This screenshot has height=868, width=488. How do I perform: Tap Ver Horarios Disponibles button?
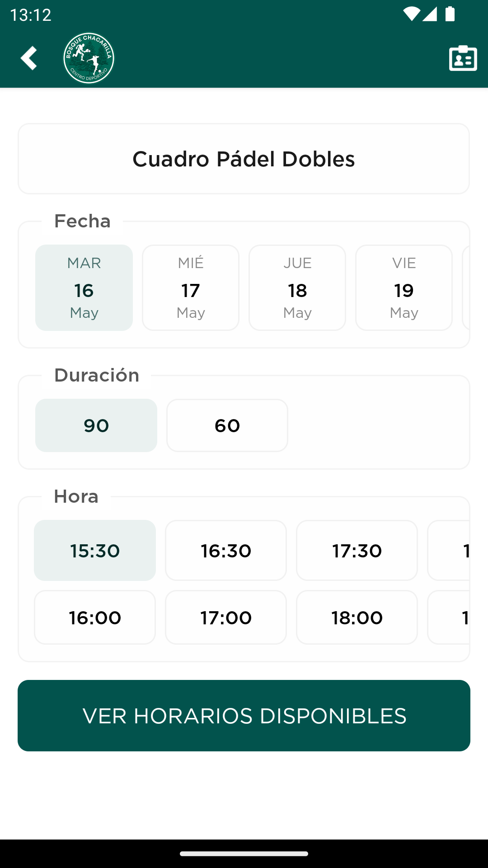coord(244,716)
